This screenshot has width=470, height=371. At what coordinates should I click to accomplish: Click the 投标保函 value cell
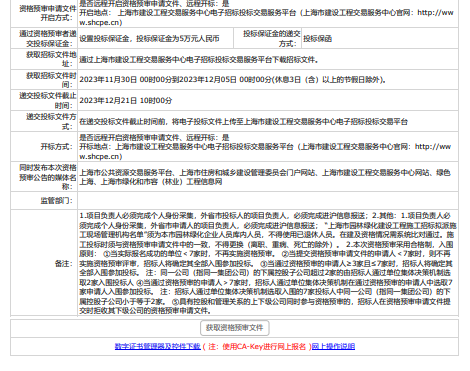coord(380,38)
